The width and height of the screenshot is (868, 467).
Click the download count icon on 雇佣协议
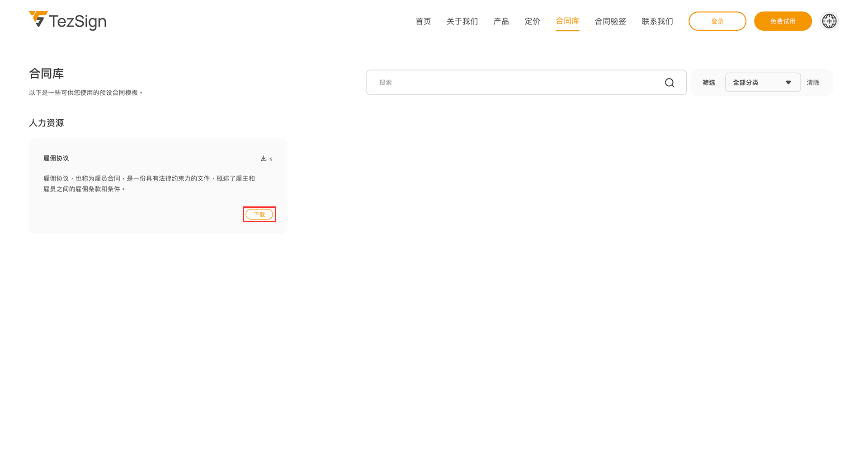pos(264,159)
